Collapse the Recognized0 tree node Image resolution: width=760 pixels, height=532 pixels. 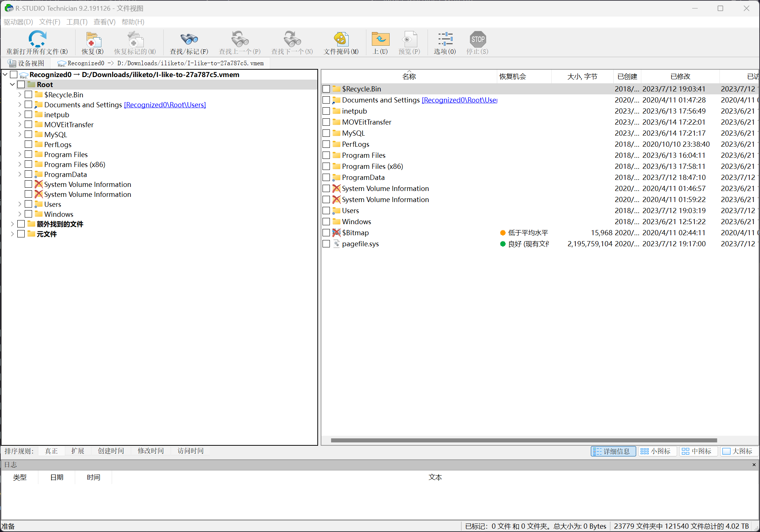pyautogui.click(x=5, y=74)
